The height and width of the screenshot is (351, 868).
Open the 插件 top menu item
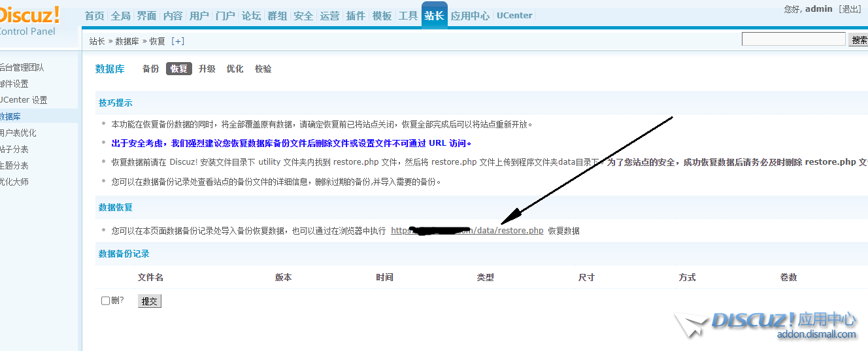click(356, 16)
